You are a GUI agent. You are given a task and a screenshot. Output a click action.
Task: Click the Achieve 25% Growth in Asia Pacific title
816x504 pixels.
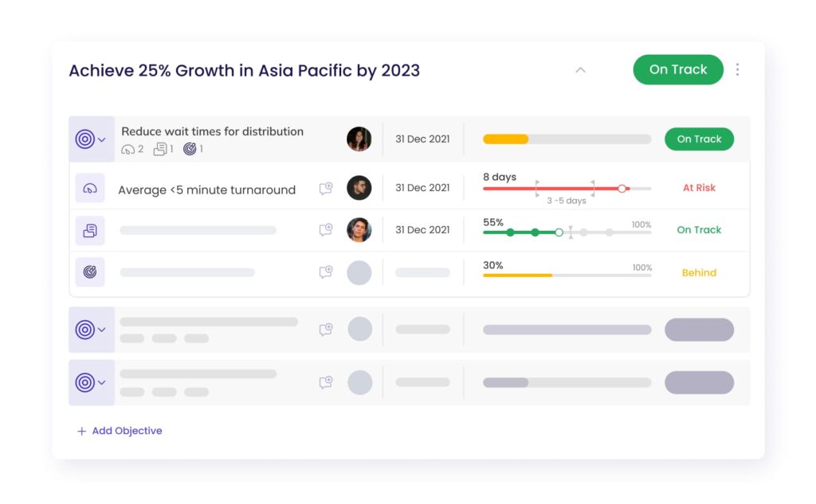click(244, 70)
